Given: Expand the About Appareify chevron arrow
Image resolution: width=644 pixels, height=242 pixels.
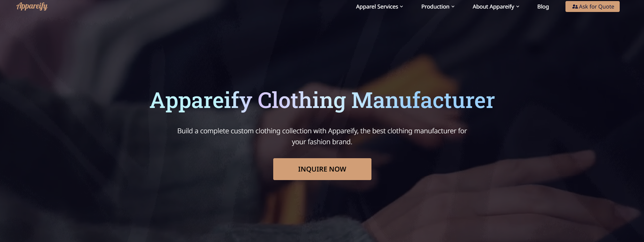Looking at the screenshot, I should (x=518, y=7).
